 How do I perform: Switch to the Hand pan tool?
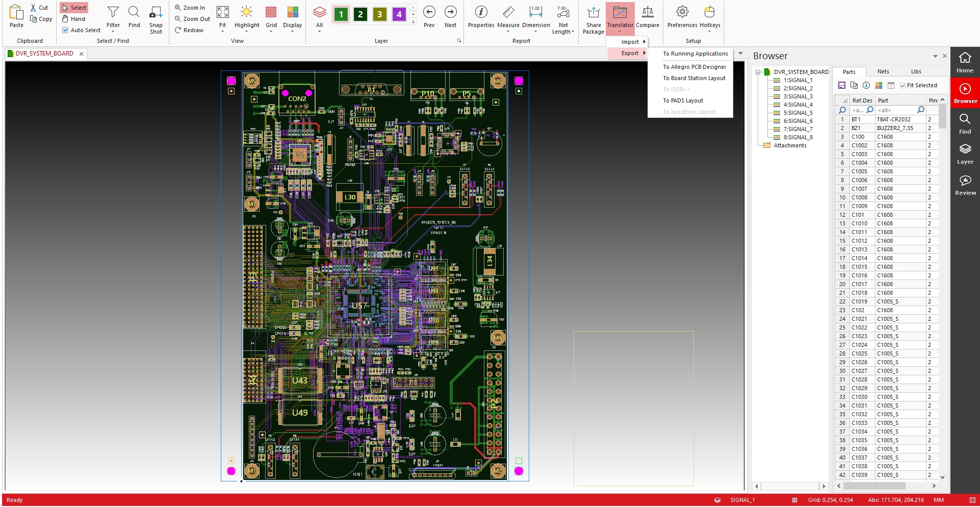tap(73, 19)
